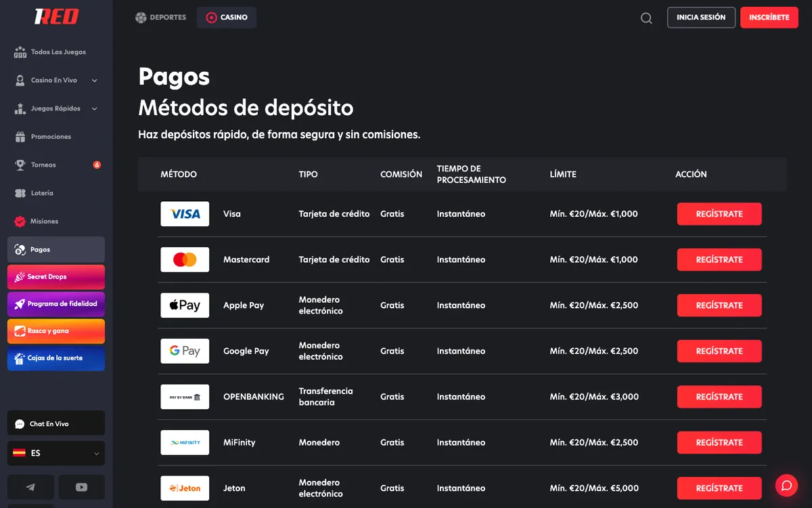
Task: Click Regístrate in the Jeton row
Action: point(719,488)
